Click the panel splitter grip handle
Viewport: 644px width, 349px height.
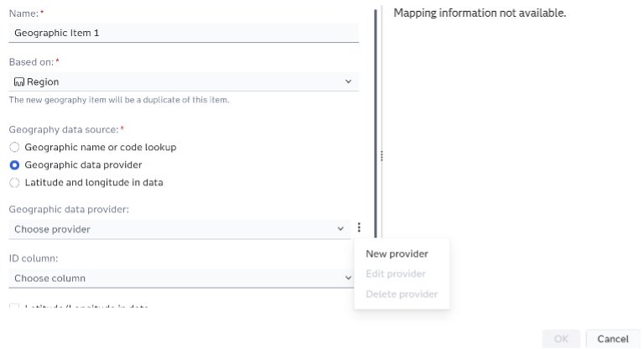pyautogui.click(x=382, y=156)
